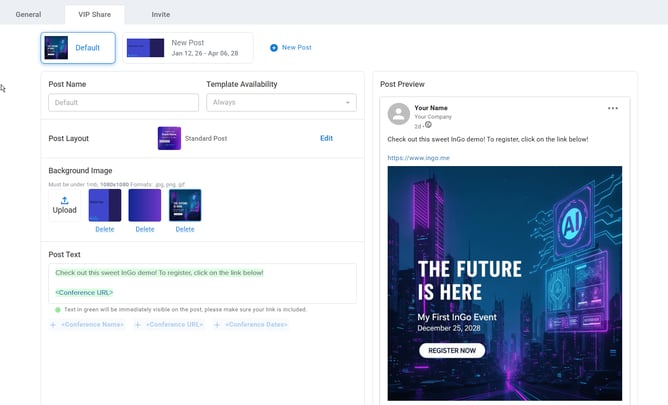The height and width of the screenshot is (405, 668).
Task: Open the Invite tab
Action: tap(160, 14)
